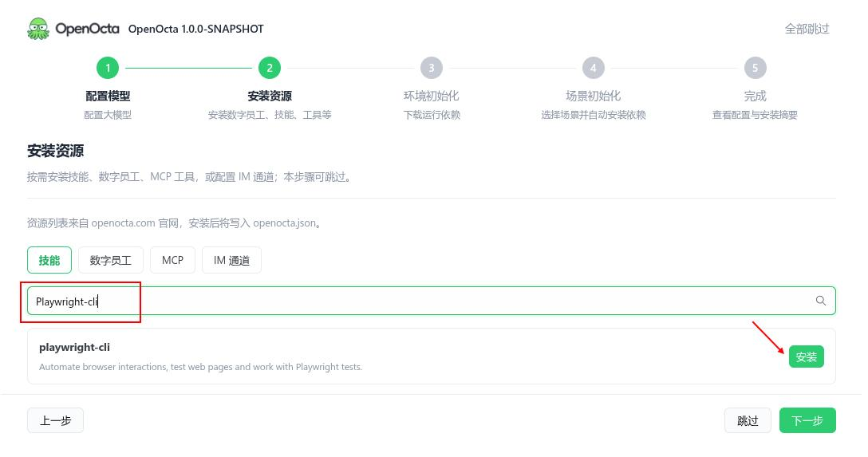The image size is (868, 457).
Task: Click the search magnifier icon
Action: [820, 301]
